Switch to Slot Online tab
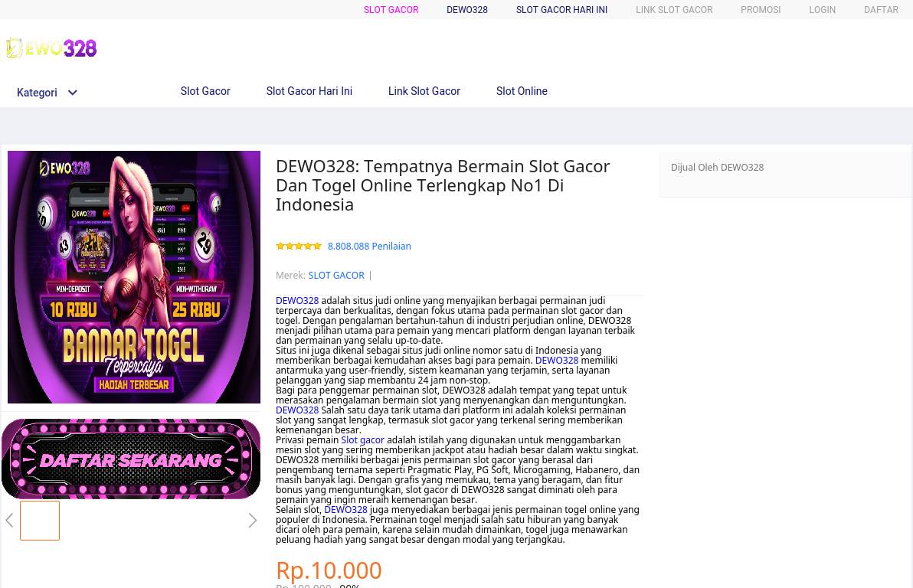 (x=522, y=91)
